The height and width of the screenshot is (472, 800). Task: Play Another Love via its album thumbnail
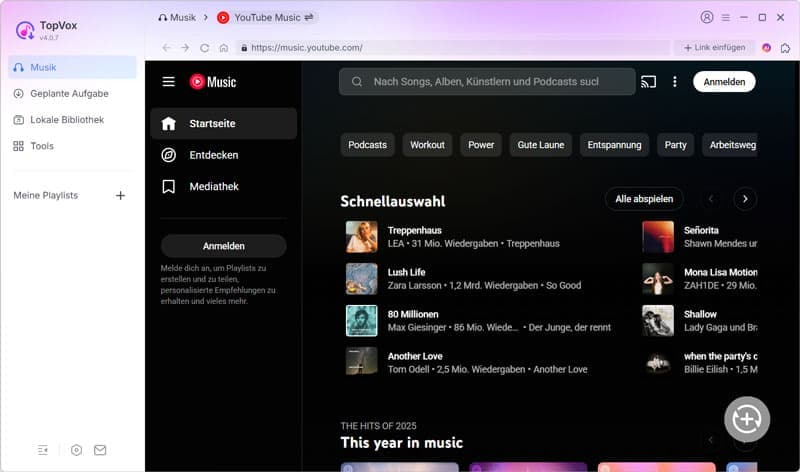tap(362, 363)
